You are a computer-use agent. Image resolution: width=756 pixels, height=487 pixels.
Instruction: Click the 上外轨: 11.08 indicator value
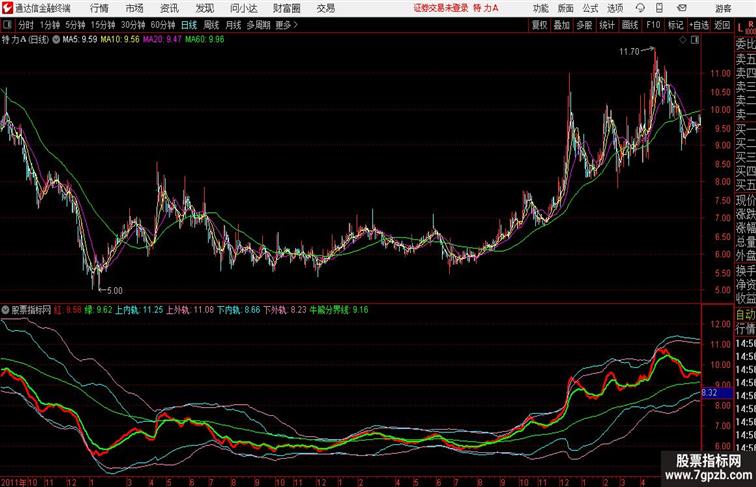[x=190, y=310]
